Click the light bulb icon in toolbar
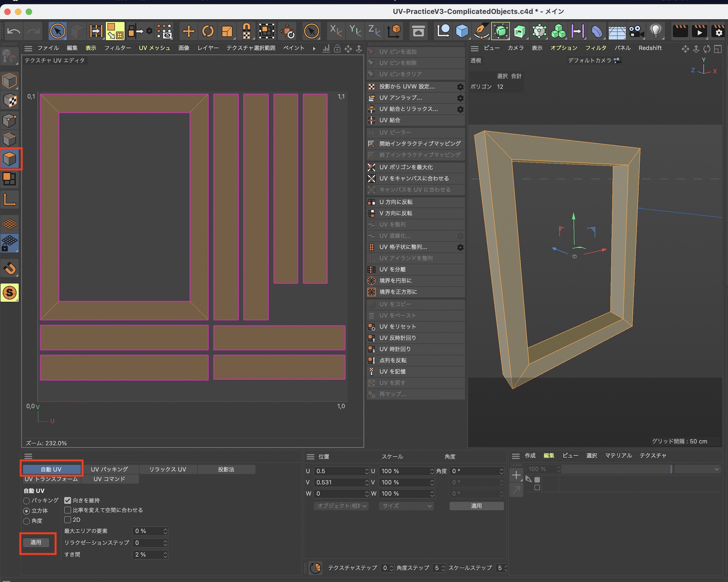Viewport: 728px width, 582px height. tap(656, 31)
